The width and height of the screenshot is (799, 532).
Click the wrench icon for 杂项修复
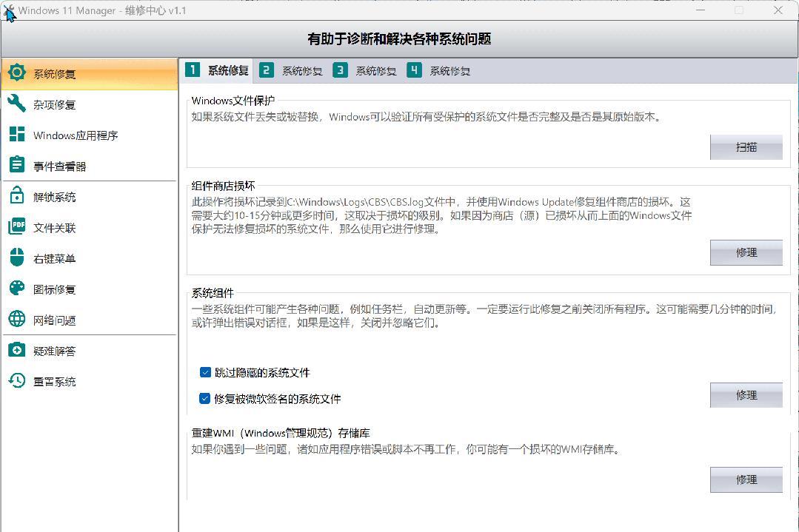17,104
